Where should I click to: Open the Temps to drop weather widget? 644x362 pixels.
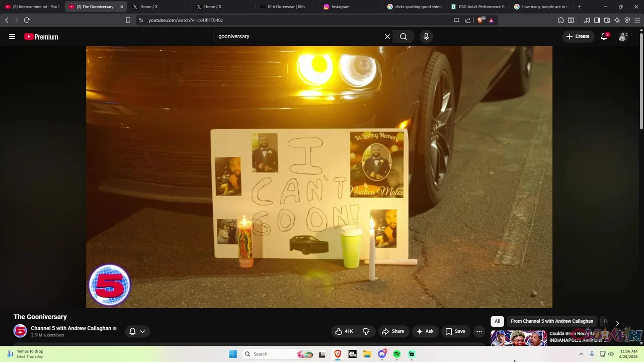coord(25,354)
